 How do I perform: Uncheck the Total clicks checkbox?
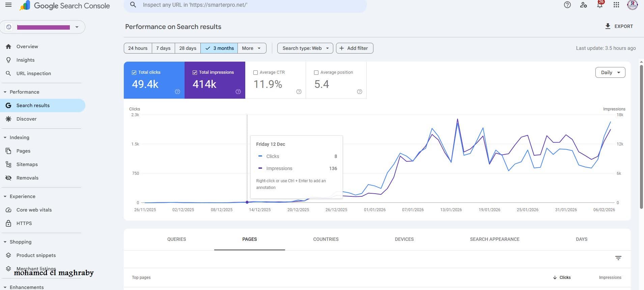(x=134, y=72)
